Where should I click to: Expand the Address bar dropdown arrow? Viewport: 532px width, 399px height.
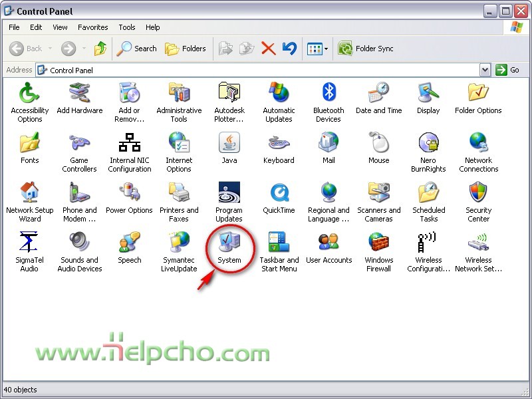pos(485,70)
